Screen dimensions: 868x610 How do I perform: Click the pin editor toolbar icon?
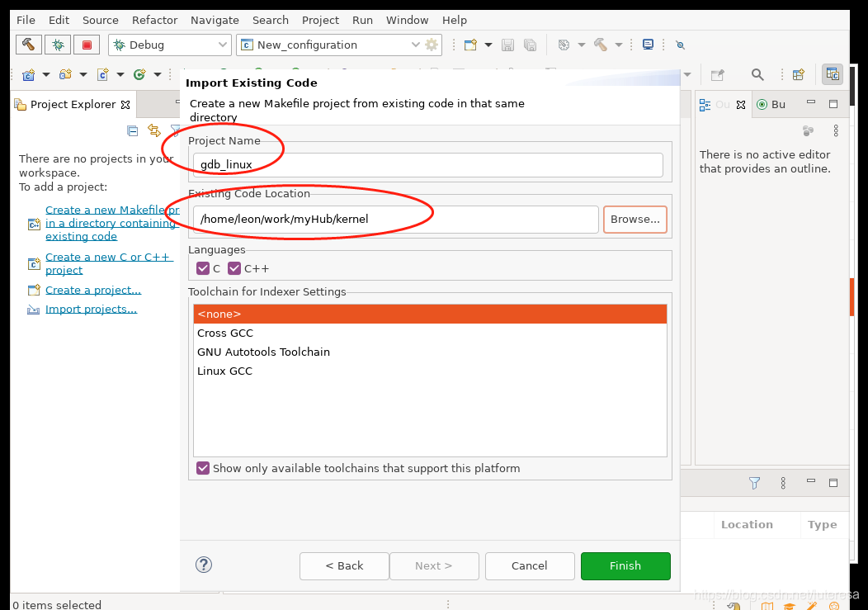(x=718, y=74)
